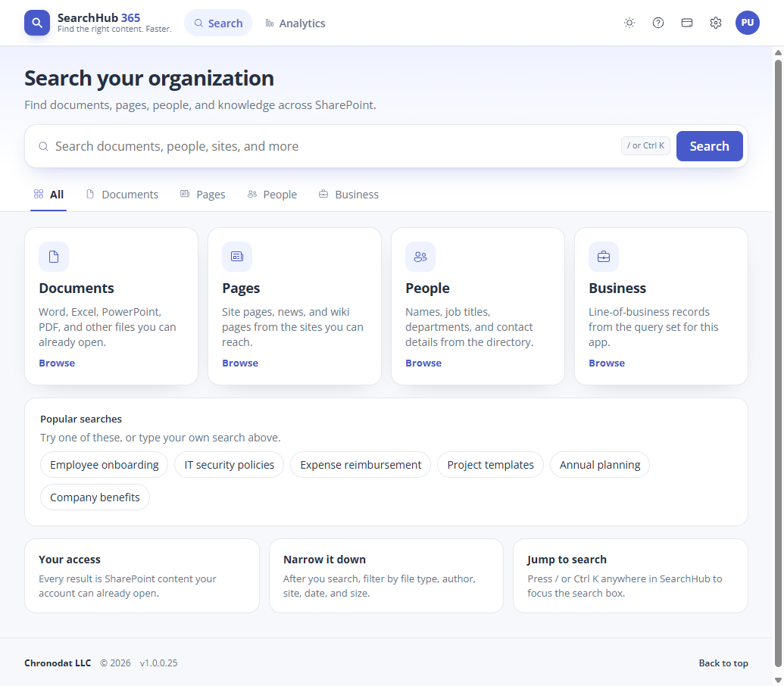Image resolution: width=784 pixels, height=686 pixels.
Task: Click the SearchHub 365 logo icon
Action: (x=37, y=23)
